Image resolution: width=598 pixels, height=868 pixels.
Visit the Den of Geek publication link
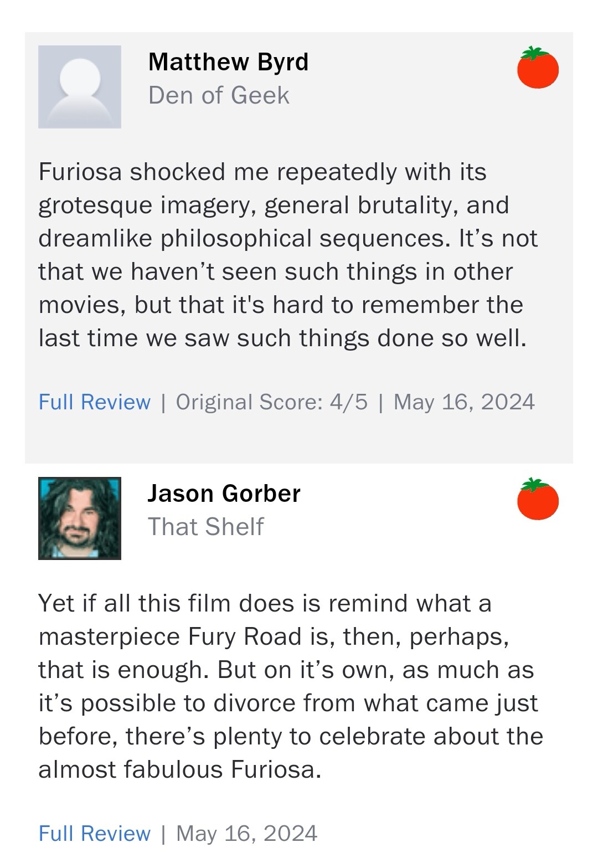(219, 95)
